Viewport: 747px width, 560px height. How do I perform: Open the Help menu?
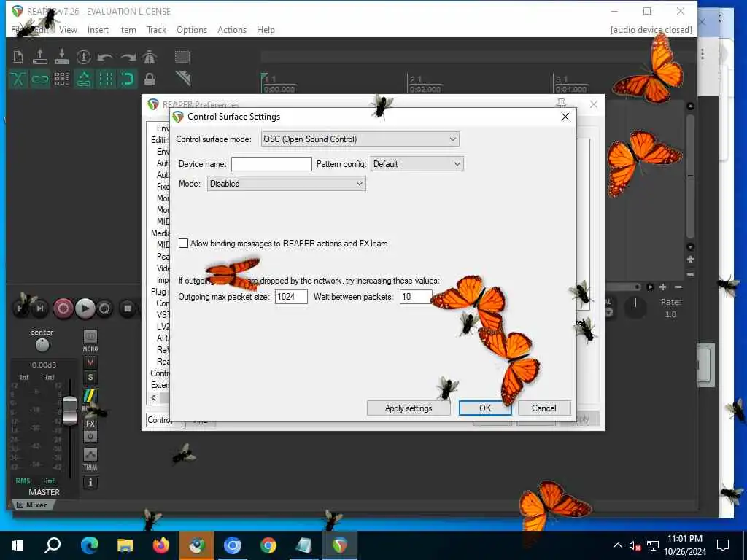click(266, 29)
